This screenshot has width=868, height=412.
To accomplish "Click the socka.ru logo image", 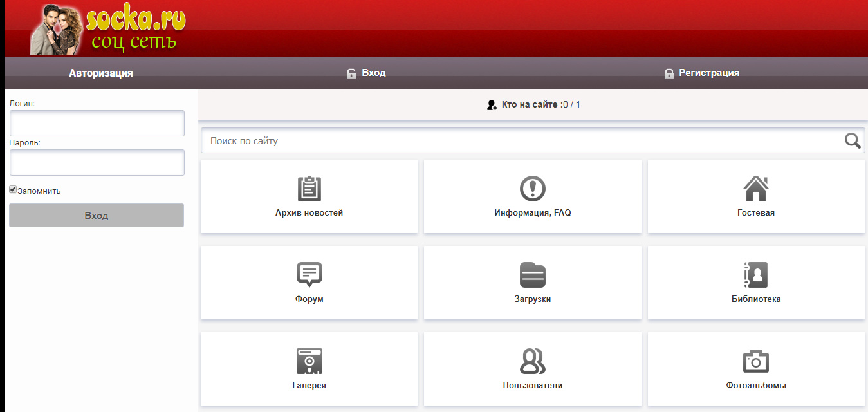I will coord(108,28).
